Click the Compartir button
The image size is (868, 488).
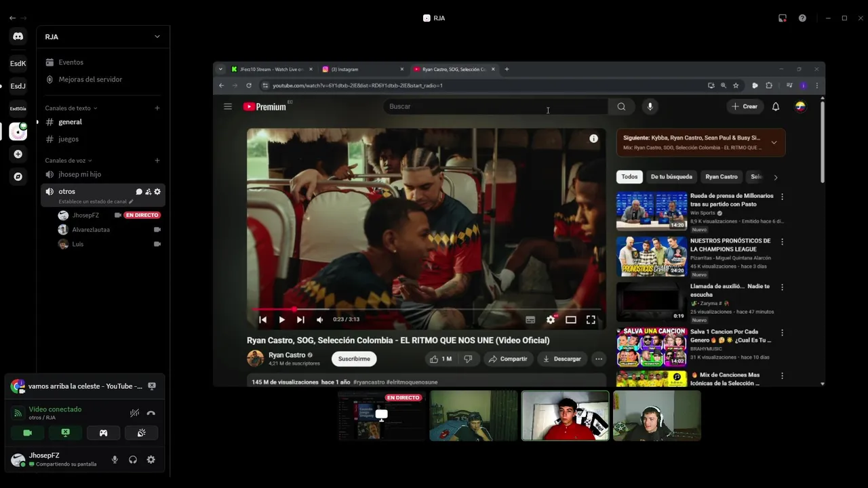[x=507, y=359]
